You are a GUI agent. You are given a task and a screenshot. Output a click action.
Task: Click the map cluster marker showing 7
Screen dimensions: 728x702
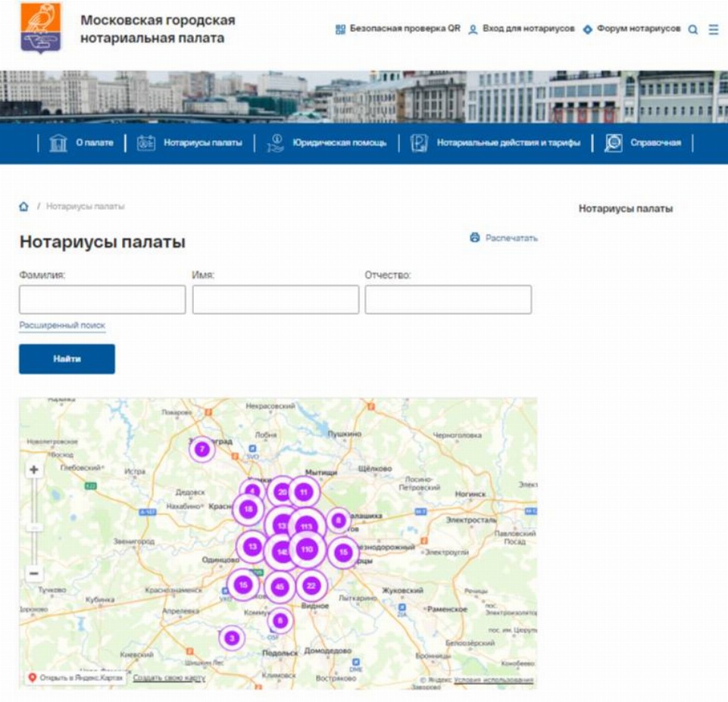click(x=202, y=449)
